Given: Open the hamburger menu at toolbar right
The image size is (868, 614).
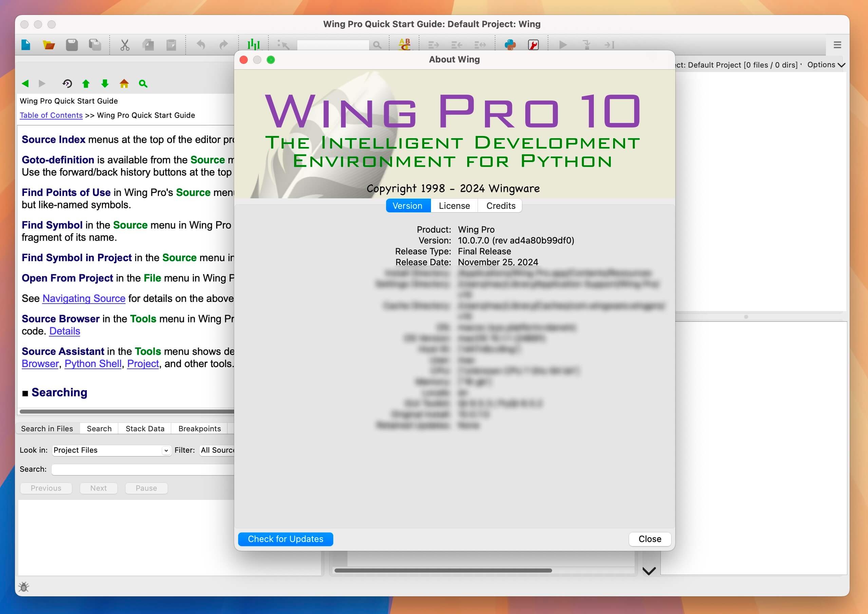Looking at the screenshot, I should click(837, 45).
